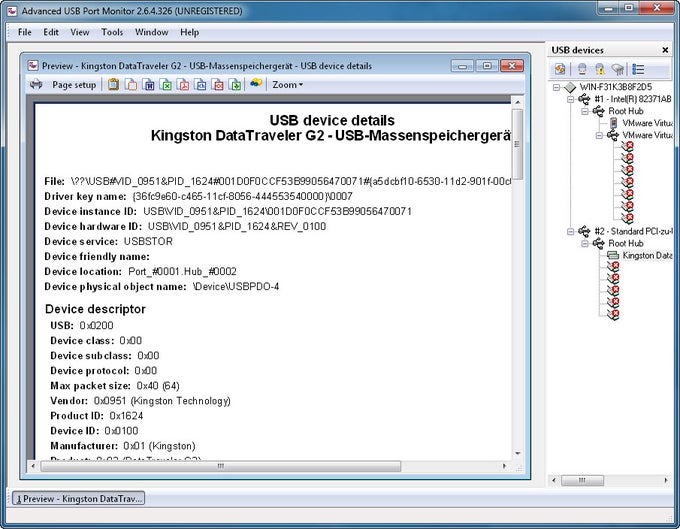This screenshot has height=529, width=680.
Task: Collapse the Root Hub under #1 Intel controller
Action: coord(585,111)
